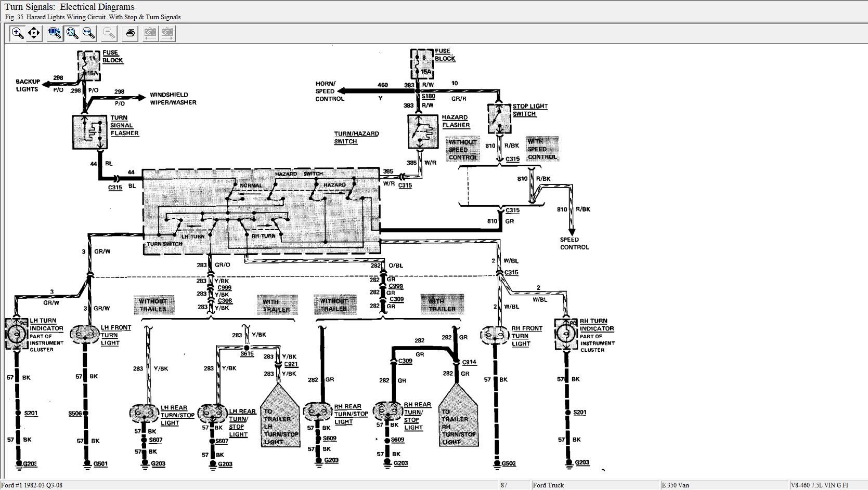Click the fit to width zoom icon
Viewport: 868px width, 490px height.
click(x=89, y=34)
